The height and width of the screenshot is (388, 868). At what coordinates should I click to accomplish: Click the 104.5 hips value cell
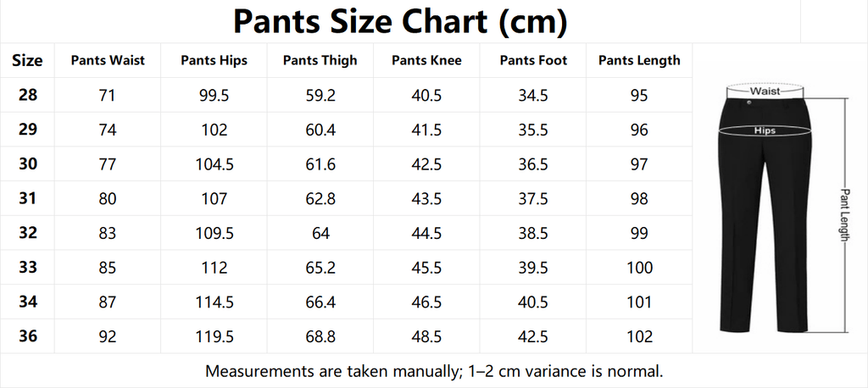coord(214,164)
